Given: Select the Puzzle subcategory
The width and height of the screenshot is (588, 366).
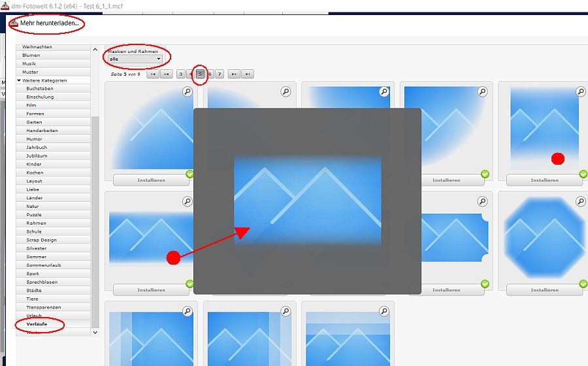Looking at the screenshot, I should click(x=54, y=214).
